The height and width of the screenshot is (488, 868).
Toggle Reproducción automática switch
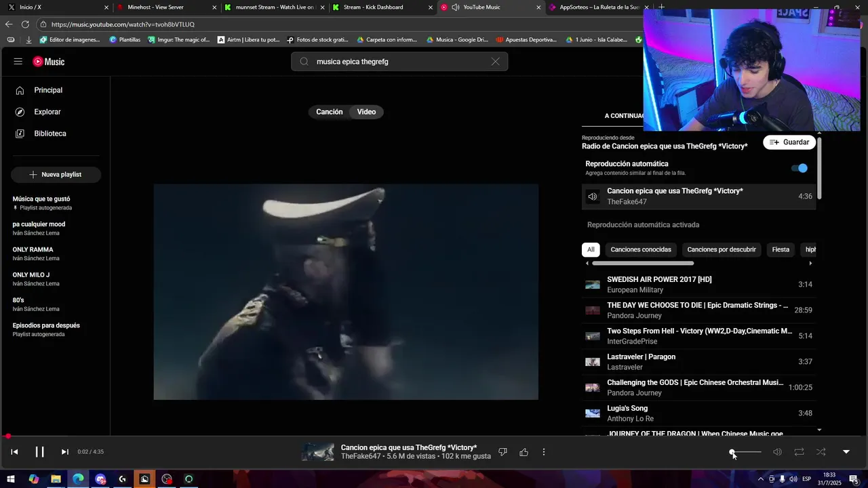(x=800, y=168)
